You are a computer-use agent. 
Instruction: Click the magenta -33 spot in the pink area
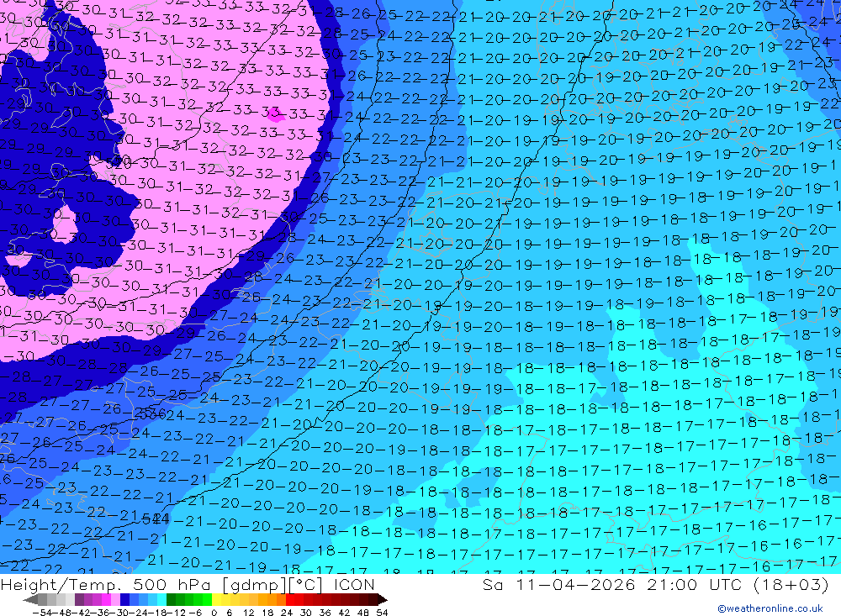point(275,114)
